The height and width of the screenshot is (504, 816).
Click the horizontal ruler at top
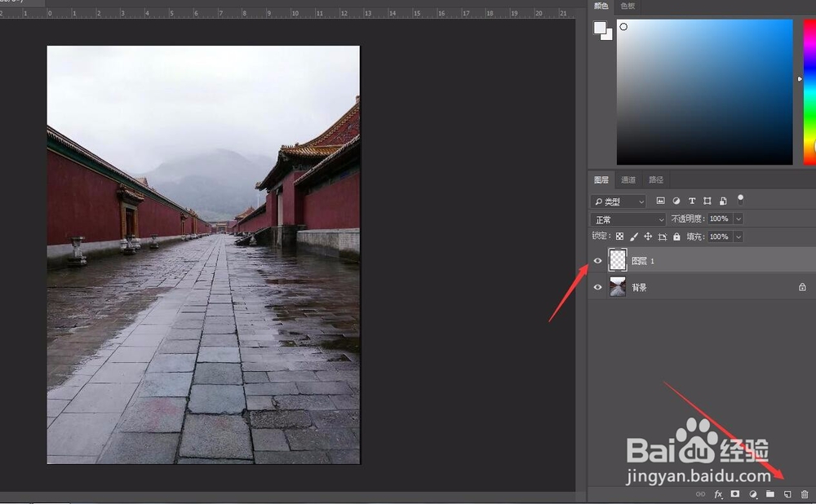(287, 13)
